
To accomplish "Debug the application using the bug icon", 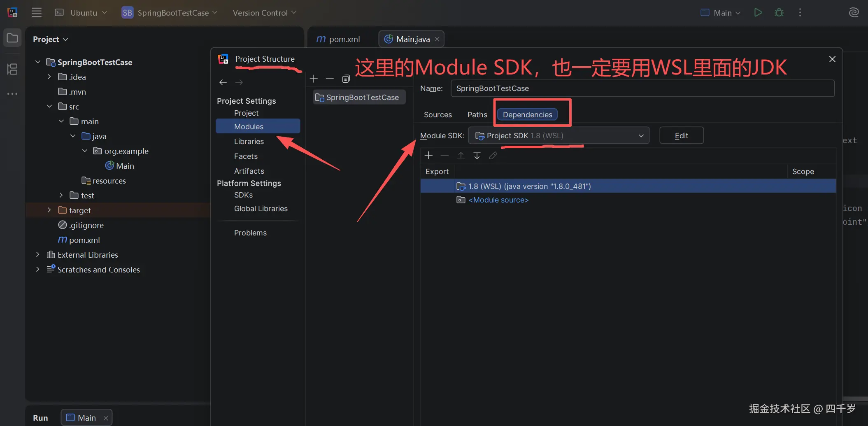I will pos(778,12).
